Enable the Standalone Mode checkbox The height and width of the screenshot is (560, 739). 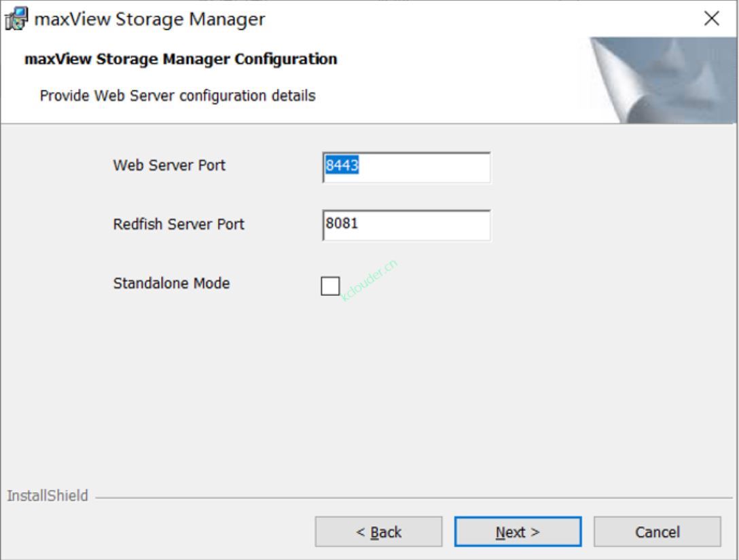(330, 286)
